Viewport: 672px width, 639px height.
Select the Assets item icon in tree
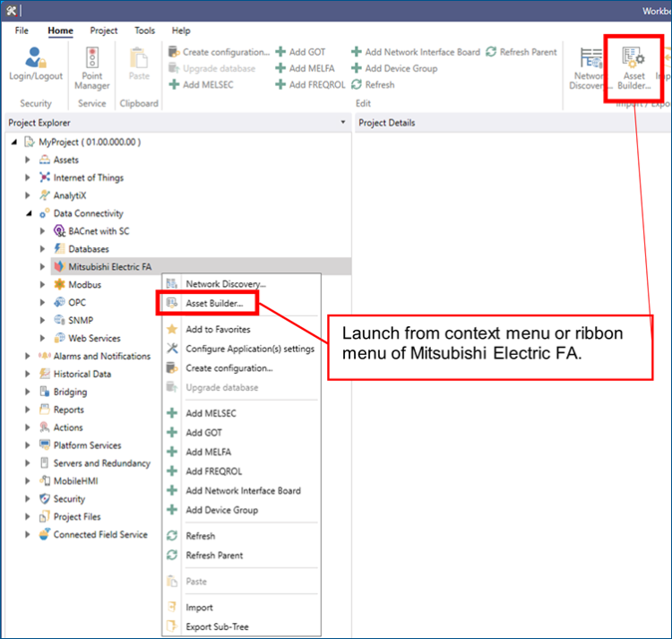point(45,160)
